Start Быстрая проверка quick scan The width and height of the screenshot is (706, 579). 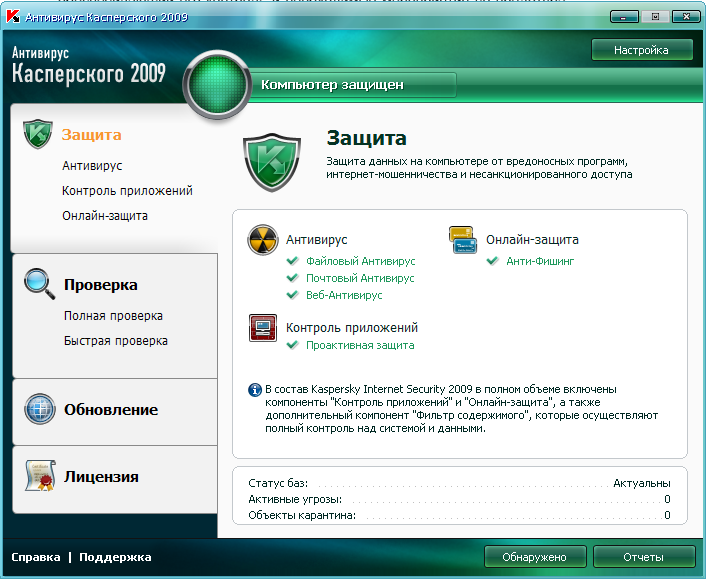[116, 341]
